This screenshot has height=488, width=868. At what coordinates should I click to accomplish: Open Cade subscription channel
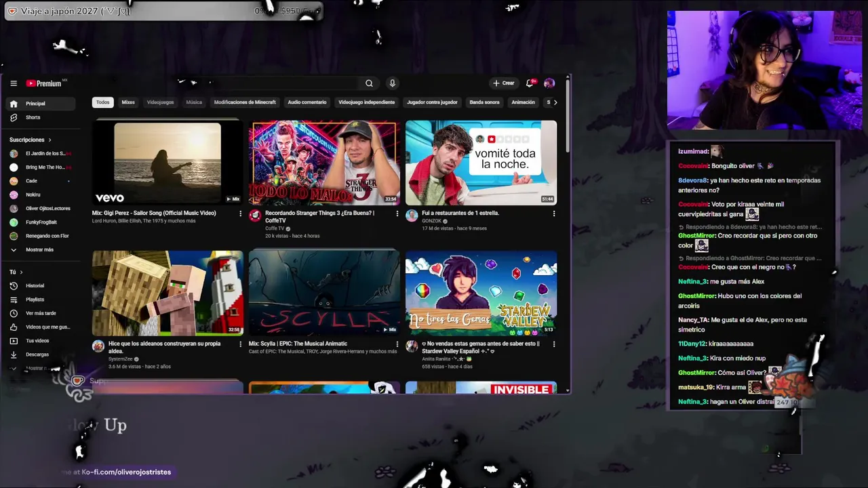42,181
